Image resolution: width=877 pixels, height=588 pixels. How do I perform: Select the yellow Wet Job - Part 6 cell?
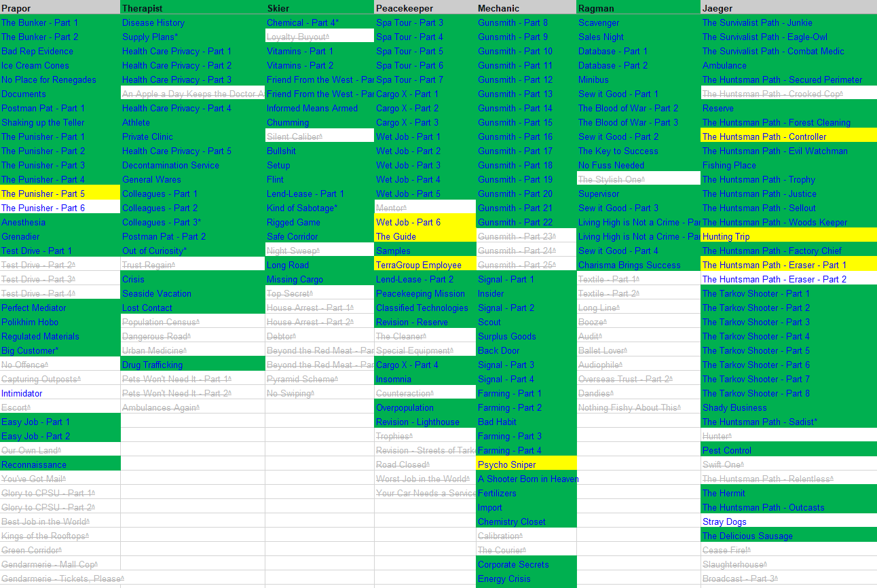426,222
